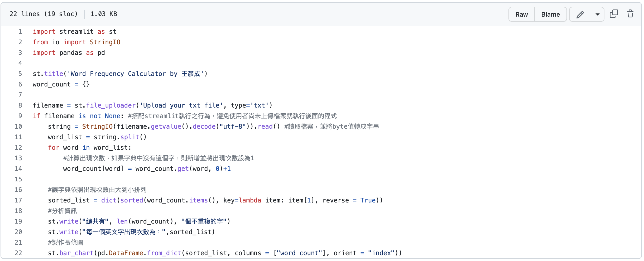Click the '22 lines (19 sloc)' text
Viewport: 644px width, 261px height.
tap(44, 14)
